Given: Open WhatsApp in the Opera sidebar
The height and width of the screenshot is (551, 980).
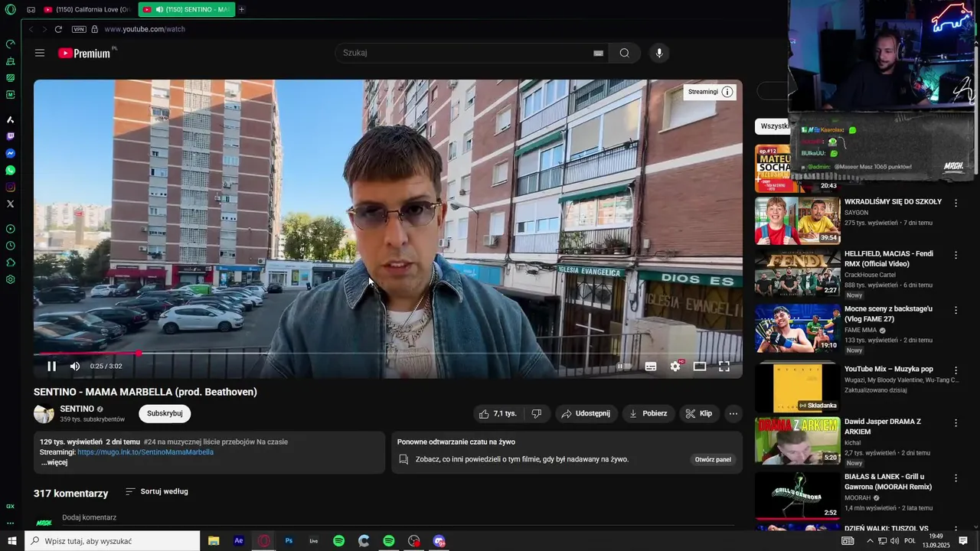Looking at the screenshot, I should 10,171.
